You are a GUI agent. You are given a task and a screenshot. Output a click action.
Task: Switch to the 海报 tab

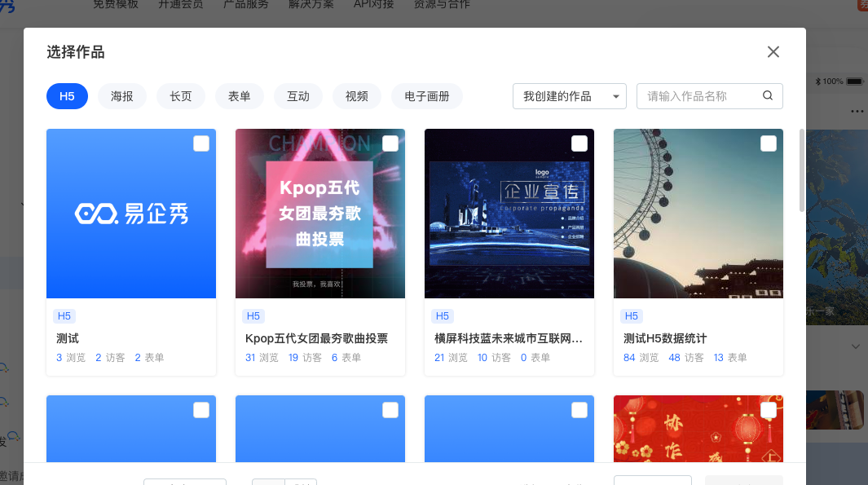point(121,96)
